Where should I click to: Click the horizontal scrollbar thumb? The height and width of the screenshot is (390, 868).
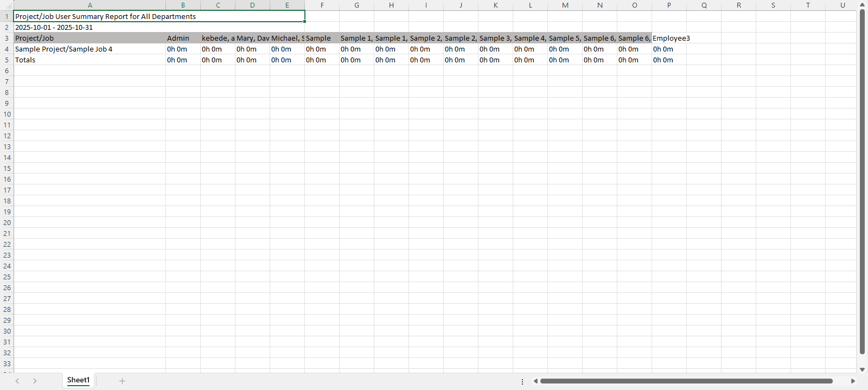pyautogui.click(x=686, y=381)
